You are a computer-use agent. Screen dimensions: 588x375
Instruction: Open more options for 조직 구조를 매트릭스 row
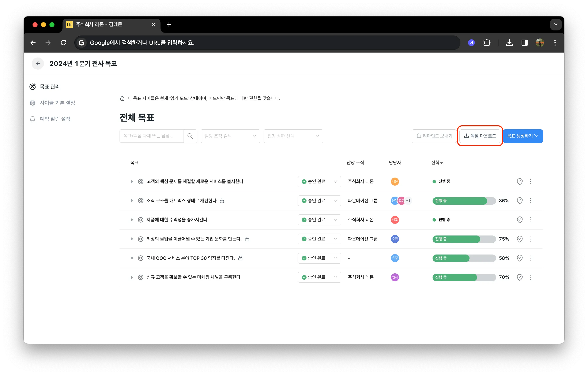coord(531,201)
